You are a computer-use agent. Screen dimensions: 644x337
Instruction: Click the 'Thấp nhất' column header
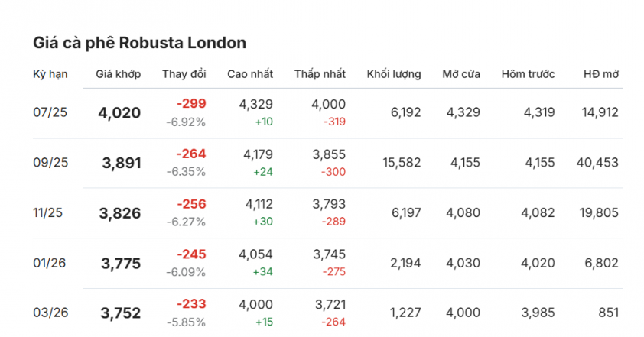(320, 74)
